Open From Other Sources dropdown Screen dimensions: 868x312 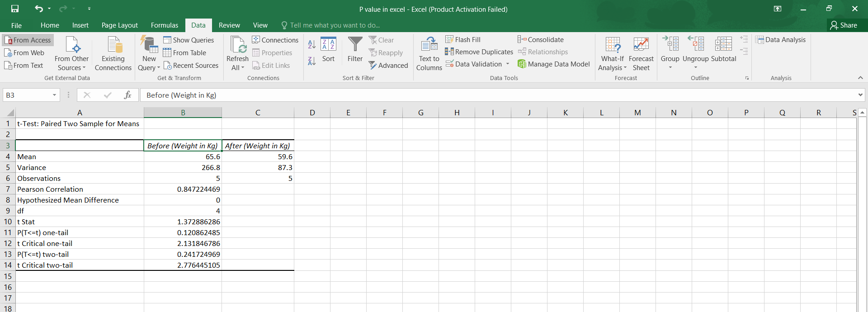tap(71, 53)
